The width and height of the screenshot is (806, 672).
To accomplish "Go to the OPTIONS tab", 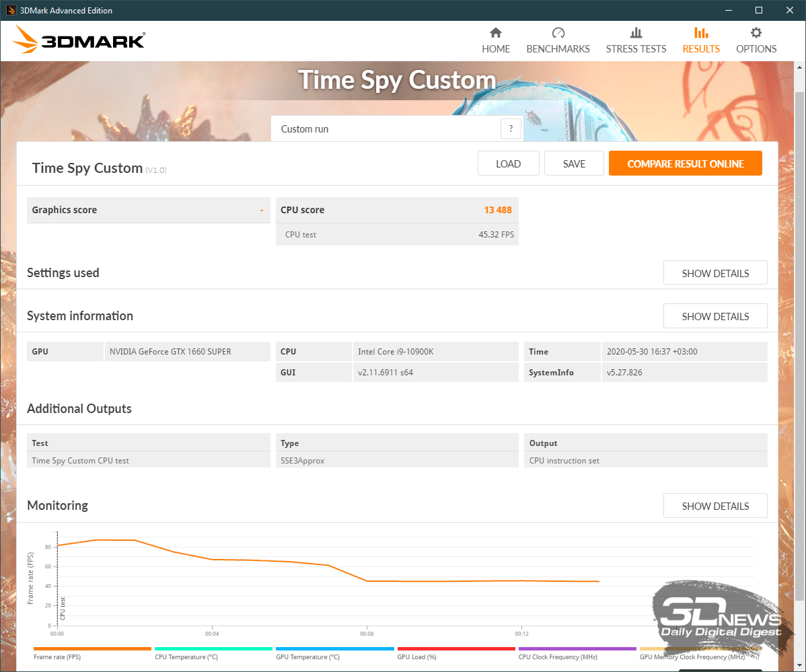I will click(x=756, y=40).
